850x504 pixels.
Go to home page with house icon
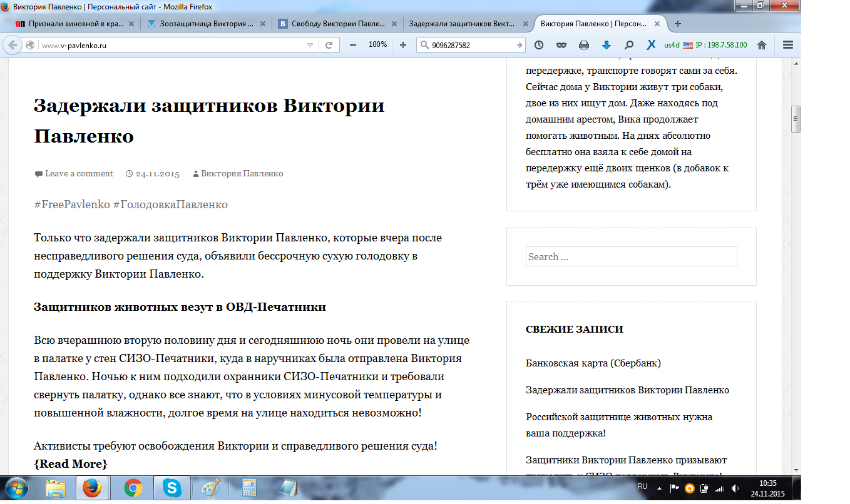pyautogui.click(x=762, y=45)
